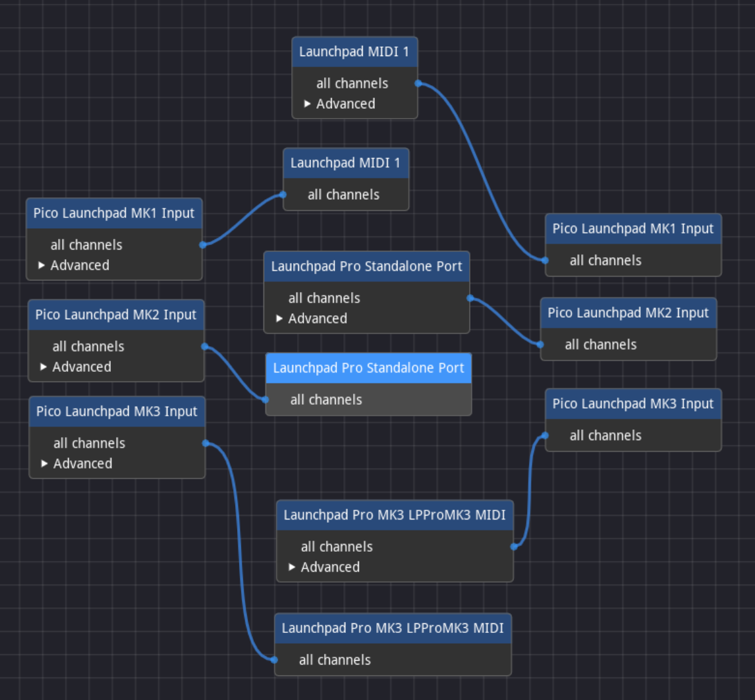Click input port of Pico Launchpad MK2 Input without Advanced
The width and height of the screenshot is (755, 700).
(540, 344)
